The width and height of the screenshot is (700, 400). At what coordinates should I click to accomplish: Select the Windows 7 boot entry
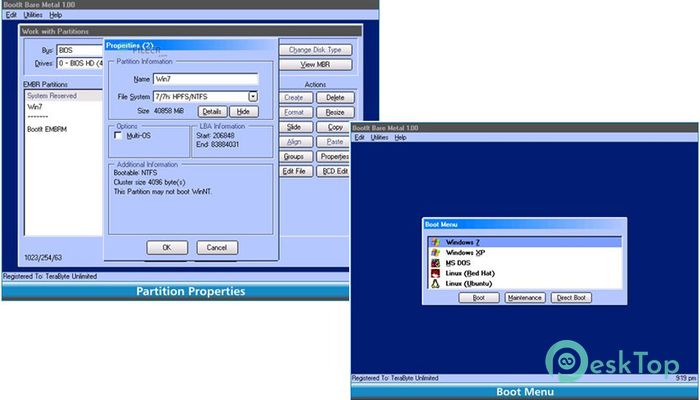[525, 242]
